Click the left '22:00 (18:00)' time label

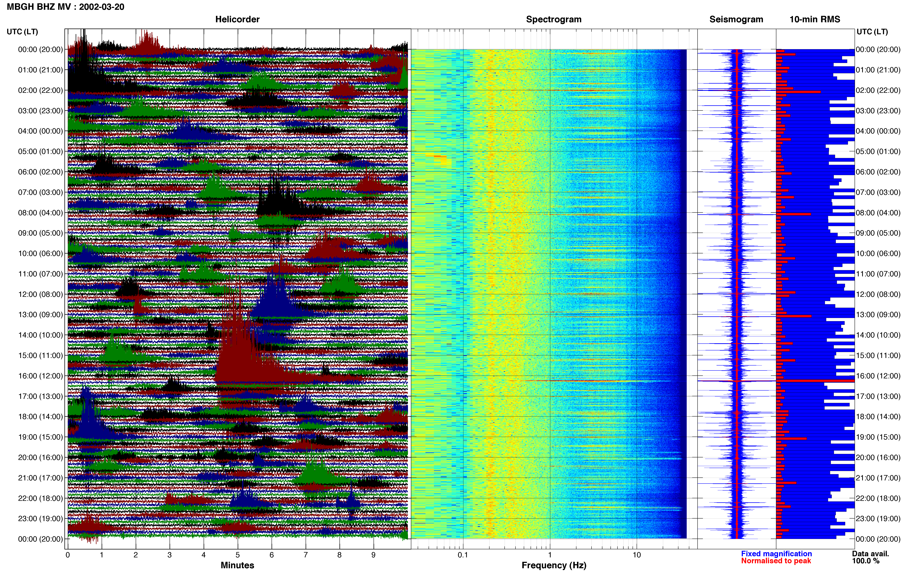pyautogui.click(x=41, y=498)
